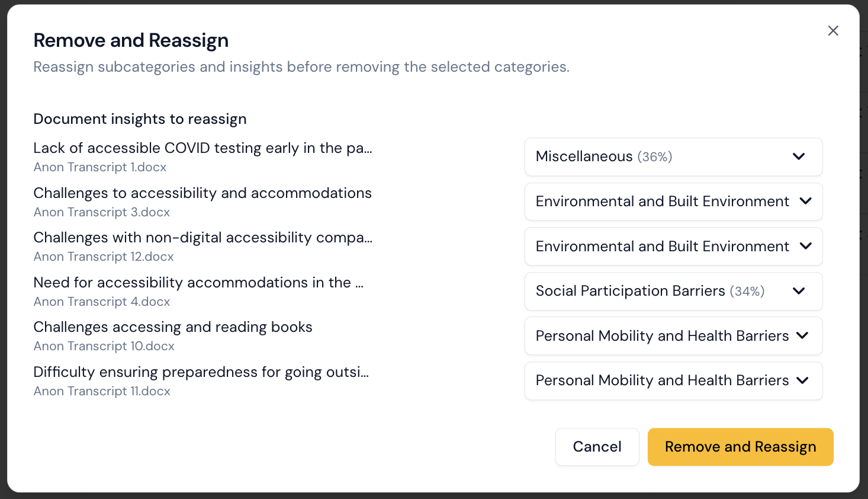Confirm with the Remove and Reassign button
868x499 pixels.
(740, 446)
